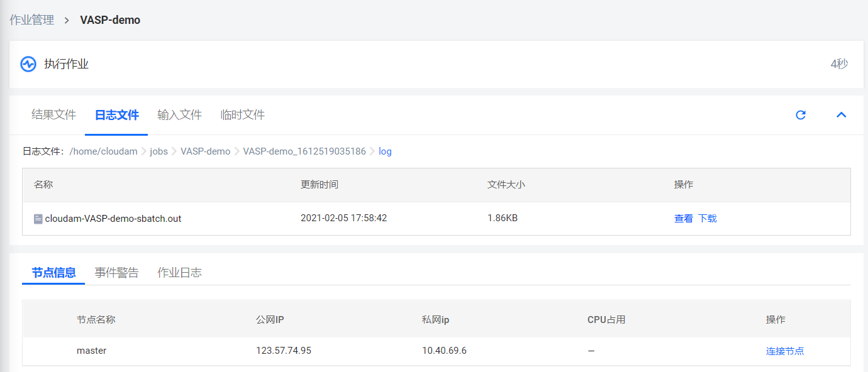Refresh the file list with the reload icon
The width and height of the screenshot is (868, 372).
pos(801,115)
